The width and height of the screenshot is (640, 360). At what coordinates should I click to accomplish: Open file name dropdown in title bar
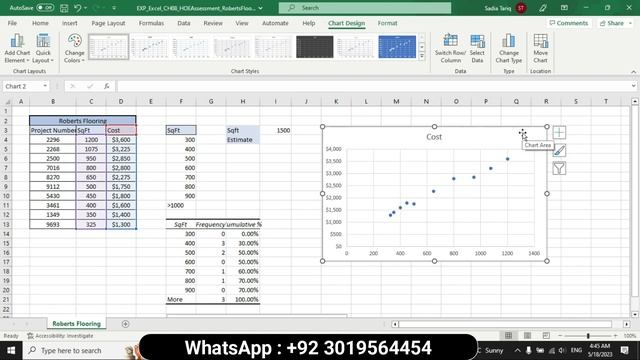coord(260,8)
